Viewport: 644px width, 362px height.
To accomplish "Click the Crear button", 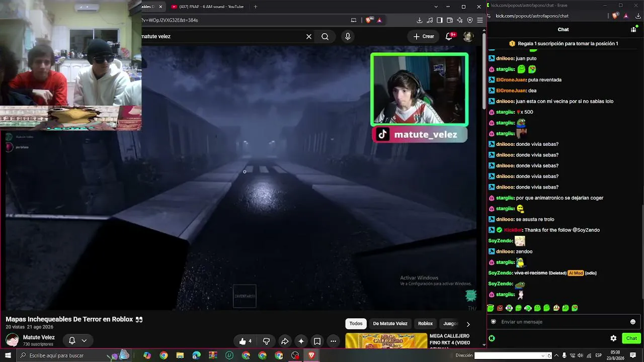I will [x=424, y=36].
